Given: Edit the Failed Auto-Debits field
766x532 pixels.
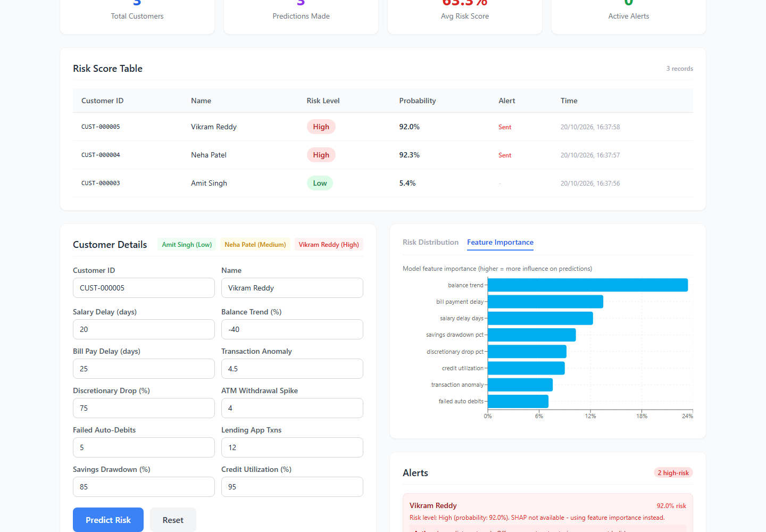Looking at the screenshot, I should pos(144,447).
